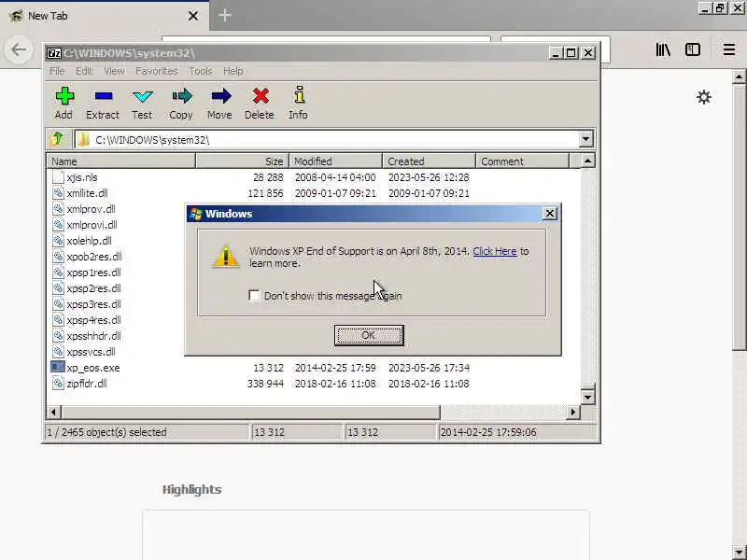Select the xolehlp.dll file row
Viewport: 747px width, 560px height.
pos(89,241)
